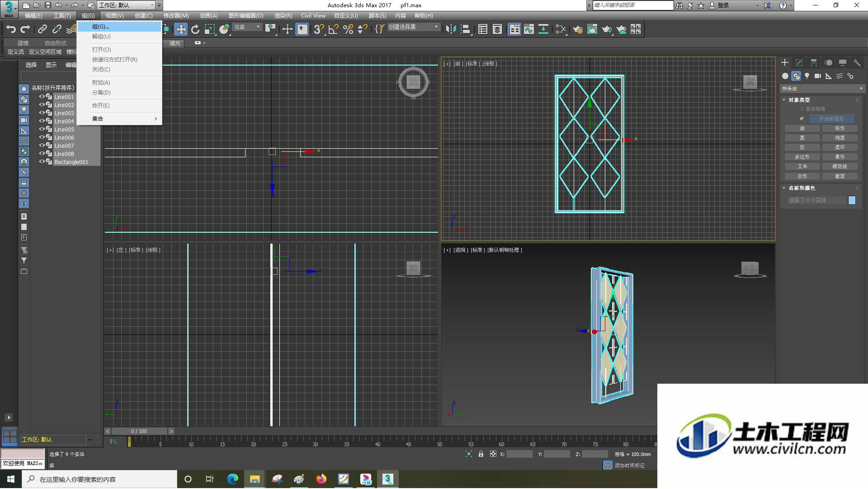Click the Undo arrow in main toolbar
Image resolution: width=868 pixels, height=489 pixels.
coord(11,29)
